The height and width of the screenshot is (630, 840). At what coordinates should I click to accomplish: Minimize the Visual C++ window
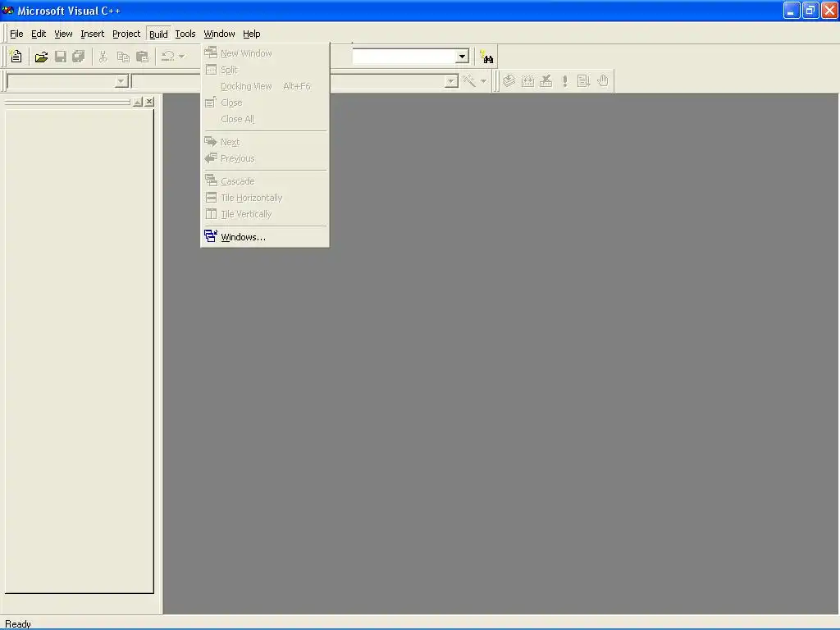point(792,10)
